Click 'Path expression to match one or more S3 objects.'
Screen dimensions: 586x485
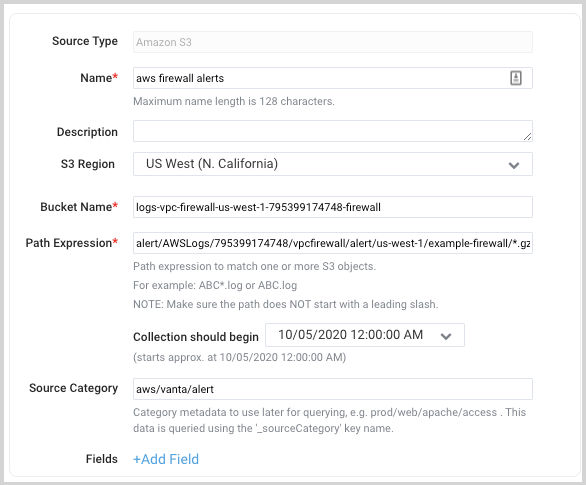pyautogui.click(x=255, y=266)
